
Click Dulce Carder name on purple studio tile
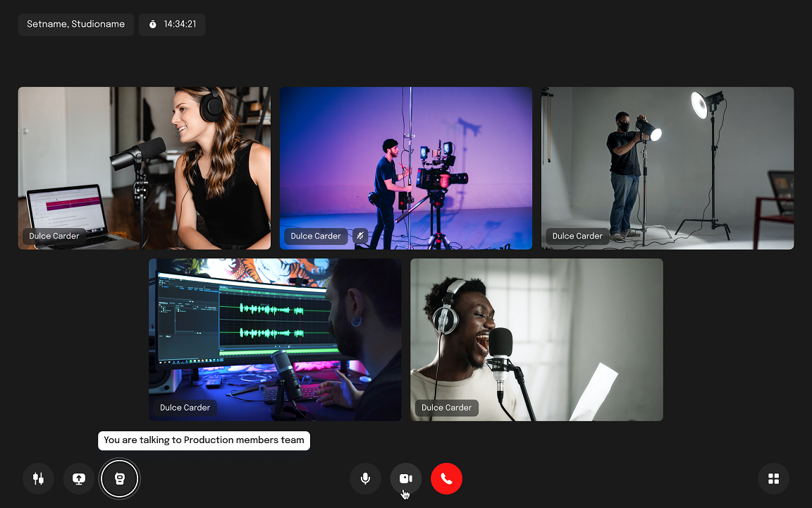pyautogui.click(x=316, y=236)
